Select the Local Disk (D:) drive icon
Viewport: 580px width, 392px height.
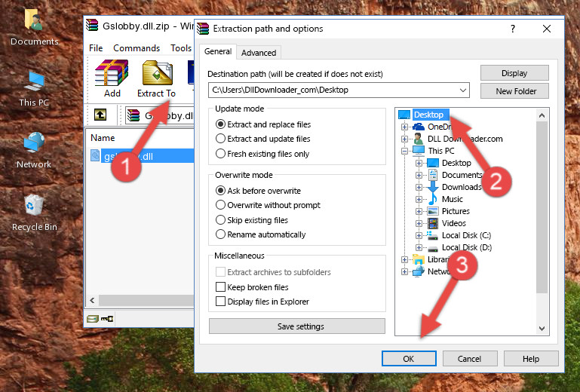point(433,248)
